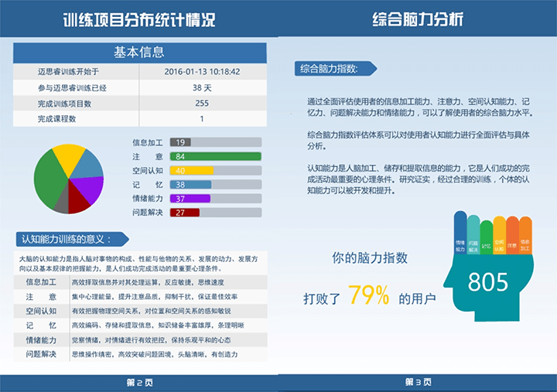Image resolution: width=557 pixels, height=392 pixels.
Task: Click the 参与迈思睿训练已经 row label
Action: click(x=72, y=87)
